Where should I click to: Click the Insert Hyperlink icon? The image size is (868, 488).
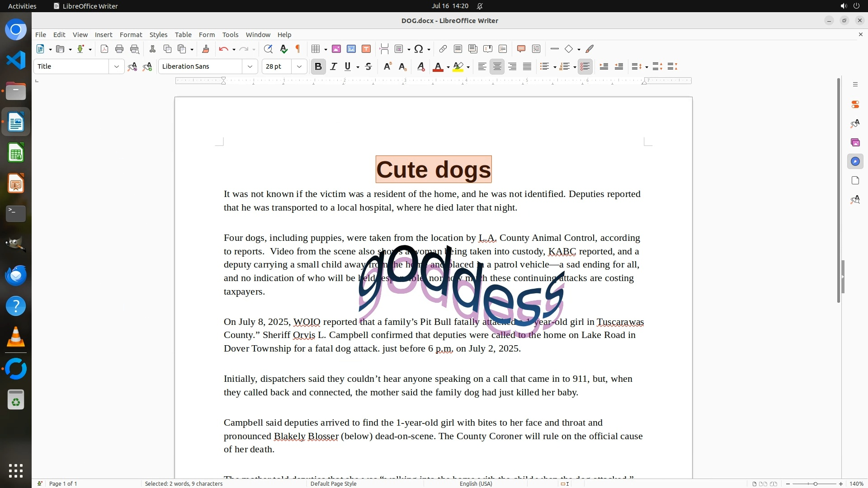[443, 49]
